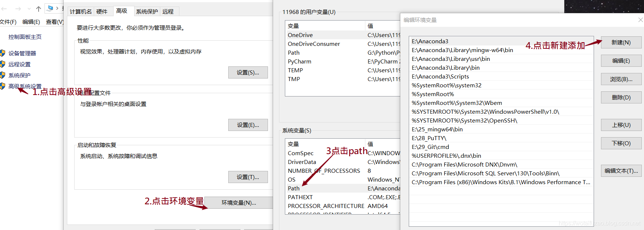This screenshot has height=230, width=644.
Task: Click startup recovery 设置(T)... button
Action: pos(248,177)
